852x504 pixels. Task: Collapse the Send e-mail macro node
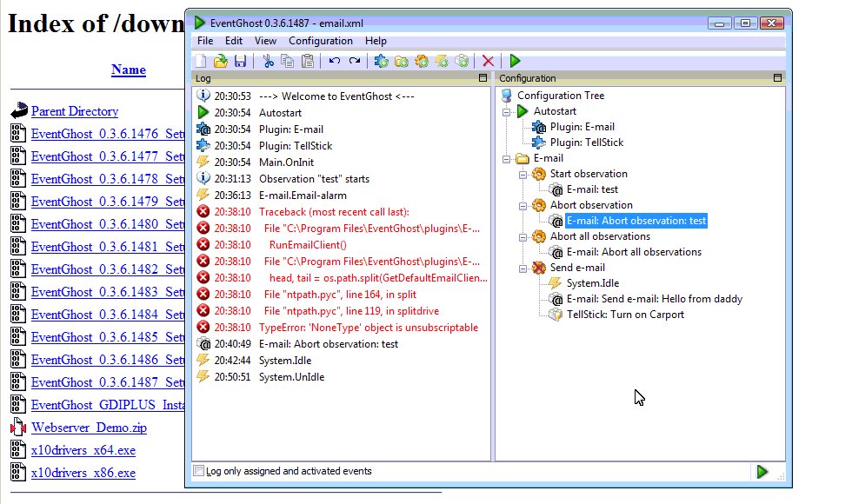(523, 269)
